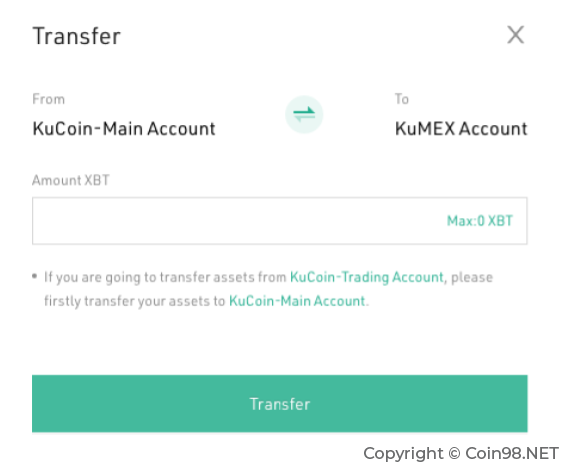Viewport: 574px width, 469px height.
Task: Follow the KuCoin-Main Account link in the note
Action: pyautogui.click(x=297, y=301)
